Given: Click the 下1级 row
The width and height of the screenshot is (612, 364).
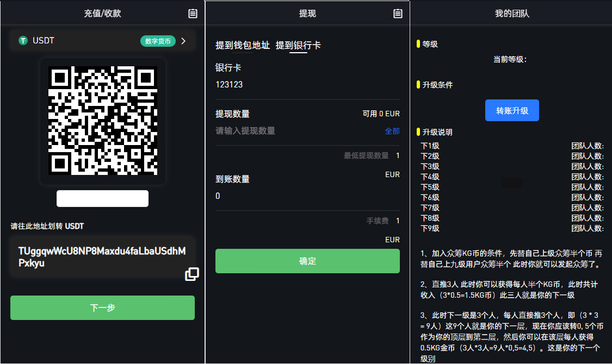Looking at the screenshot, I should click(512, 146).
